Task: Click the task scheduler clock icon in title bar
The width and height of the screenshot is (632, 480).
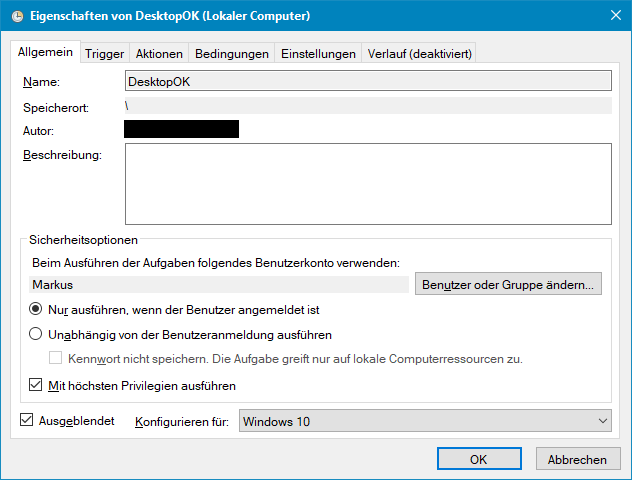Action: [x=17, y=16]
